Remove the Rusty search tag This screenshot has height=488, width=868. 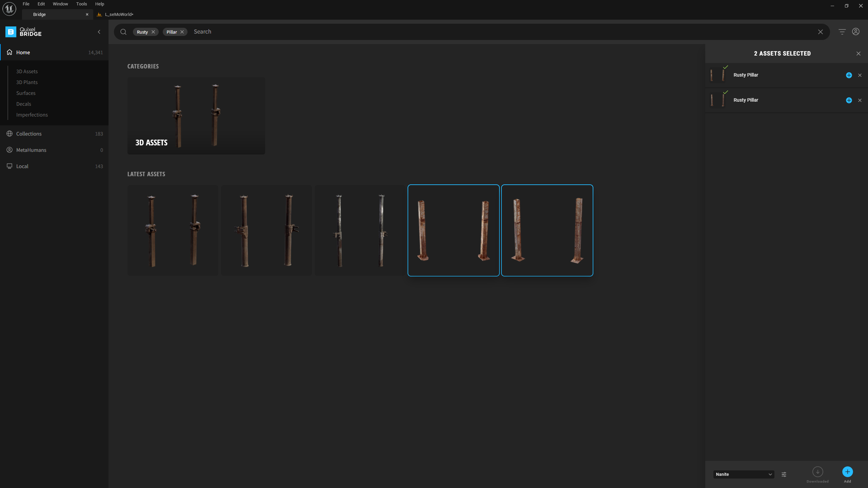point(153,32)
